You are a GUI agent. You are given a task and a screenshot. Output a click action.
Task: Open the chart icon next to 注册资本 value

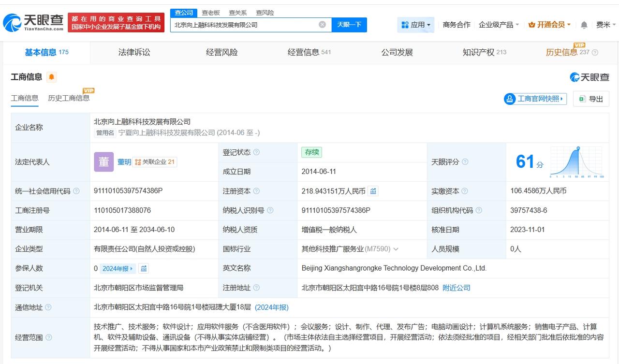pos(373,191)
